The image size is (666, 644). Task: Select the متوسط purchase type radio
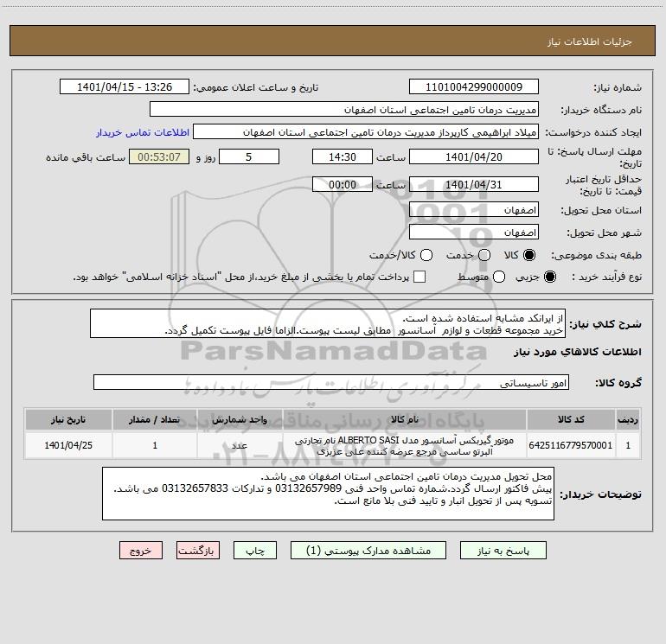coord(499,277)
